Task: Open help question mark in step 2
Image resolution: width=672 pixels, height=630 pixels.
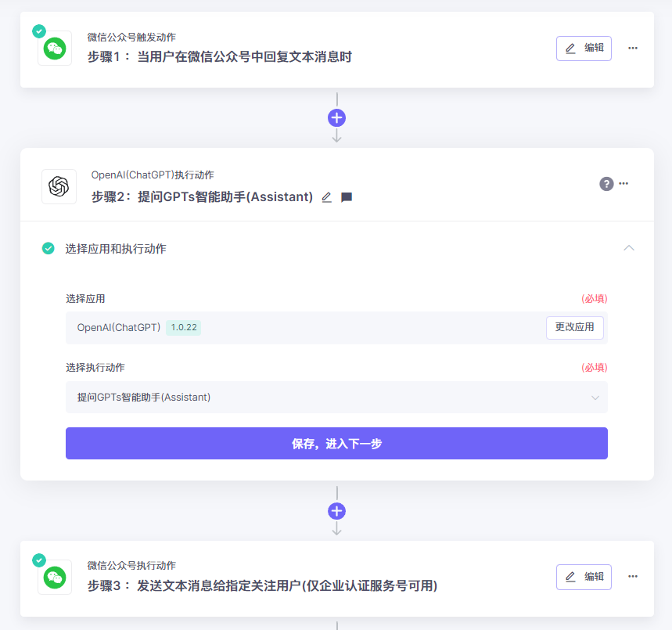Action: (x=606, y=184)
